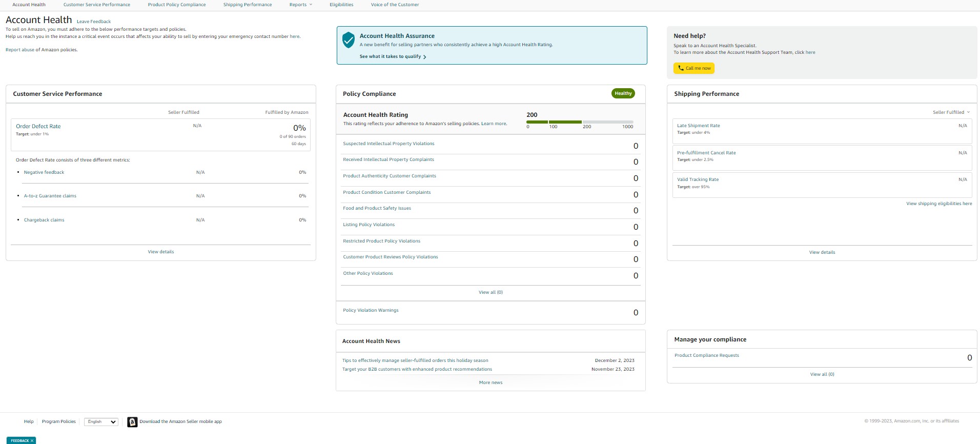Click View all (0) under Policy Compliance
The height and width of the screenshot is (444, 980).
point(491,292)
